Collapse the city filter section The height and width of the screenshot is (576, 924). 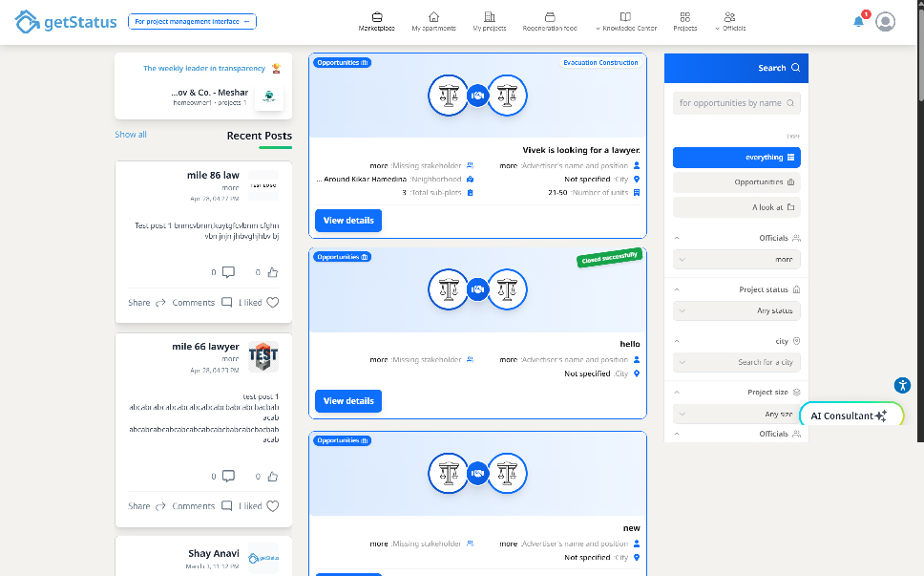coord(677,341)
